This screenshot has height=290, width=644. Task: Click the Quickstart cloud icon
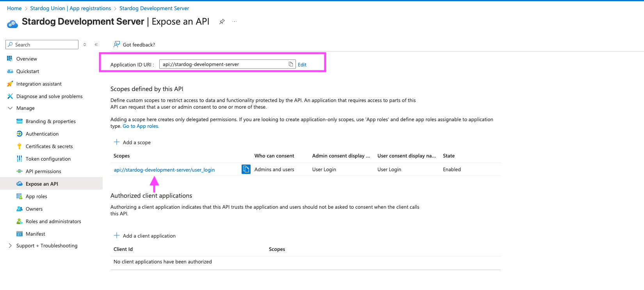click(10, 71)
